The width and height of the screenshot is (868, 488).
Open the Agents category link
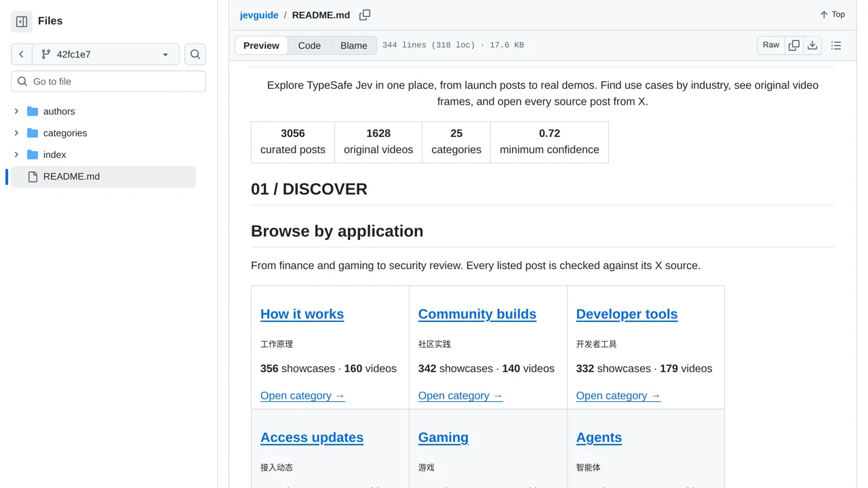coord(599,437)
